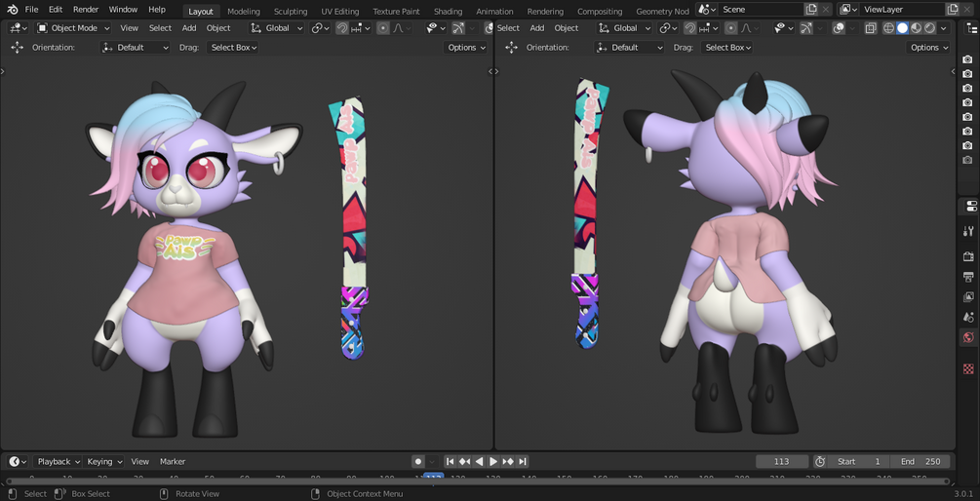Toggle overlays in right viewport
The width and height of the screenshot is (980, 501).
[x=840, y=28]
